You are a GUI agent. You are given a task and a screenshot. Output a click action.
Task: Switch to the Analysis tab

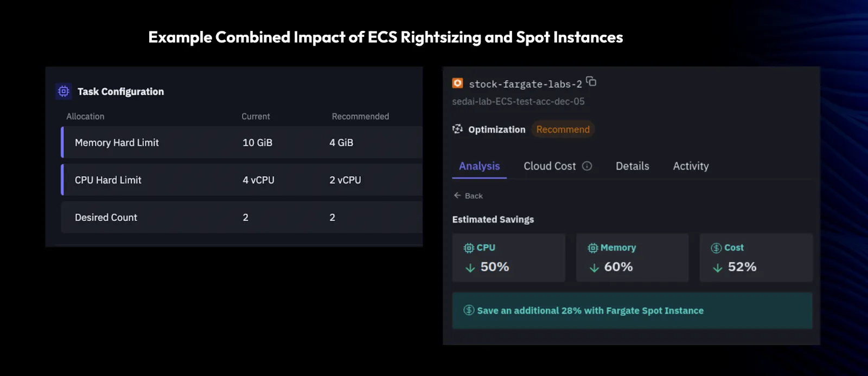pos(480,166)
